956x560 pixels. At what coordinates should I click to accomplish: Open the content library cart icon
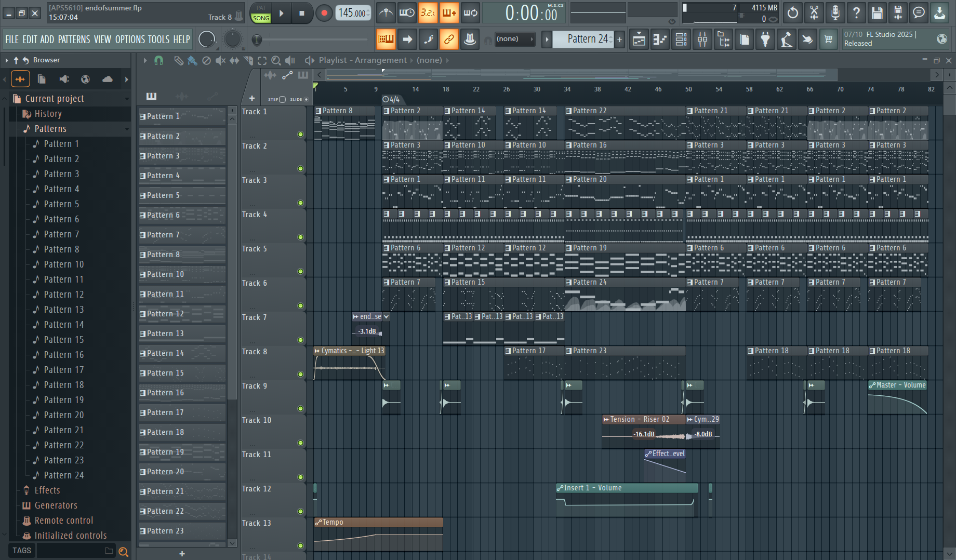(829, 39)
